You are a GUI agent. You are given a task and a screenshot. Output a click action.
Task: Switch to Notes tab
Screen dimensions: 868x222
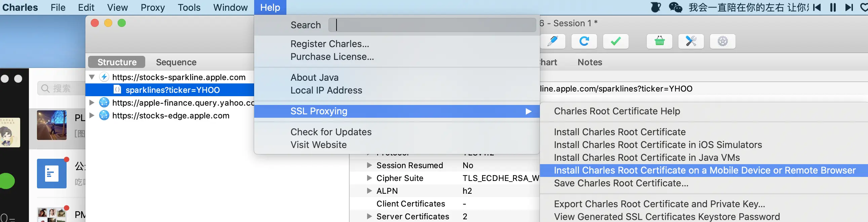(x=590, y=62)
